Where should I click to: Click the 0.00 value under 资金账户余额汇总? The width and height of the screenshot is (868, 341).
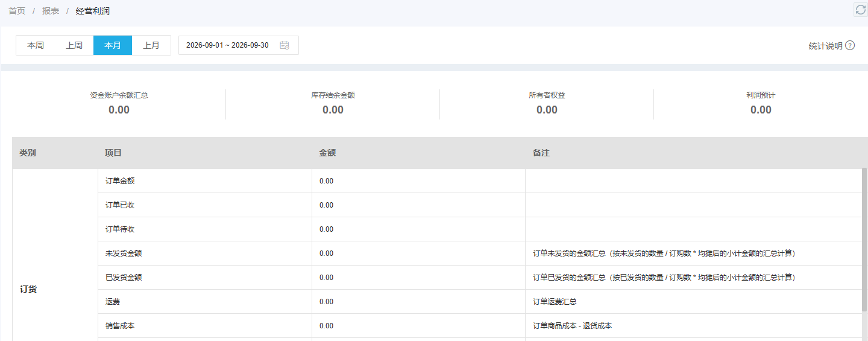click(x=119, y=110)
